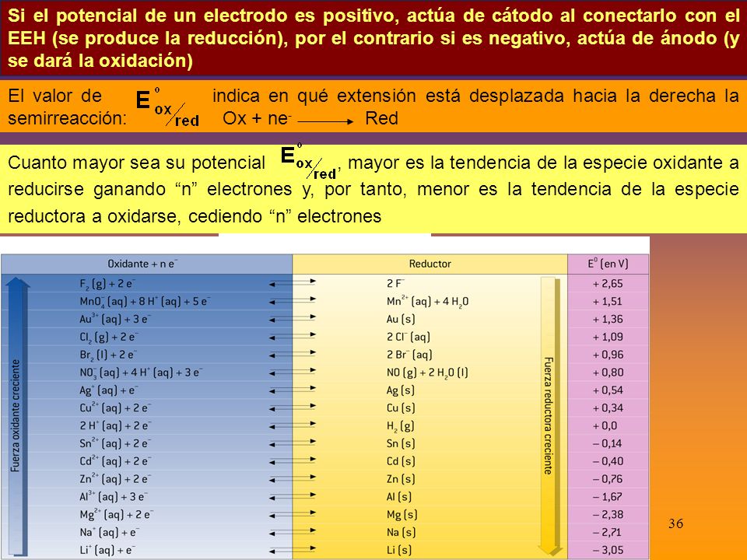Click the 'Al (s)' reductor cell
This screenshot has height=560, width=747.
tap(398, 497)
